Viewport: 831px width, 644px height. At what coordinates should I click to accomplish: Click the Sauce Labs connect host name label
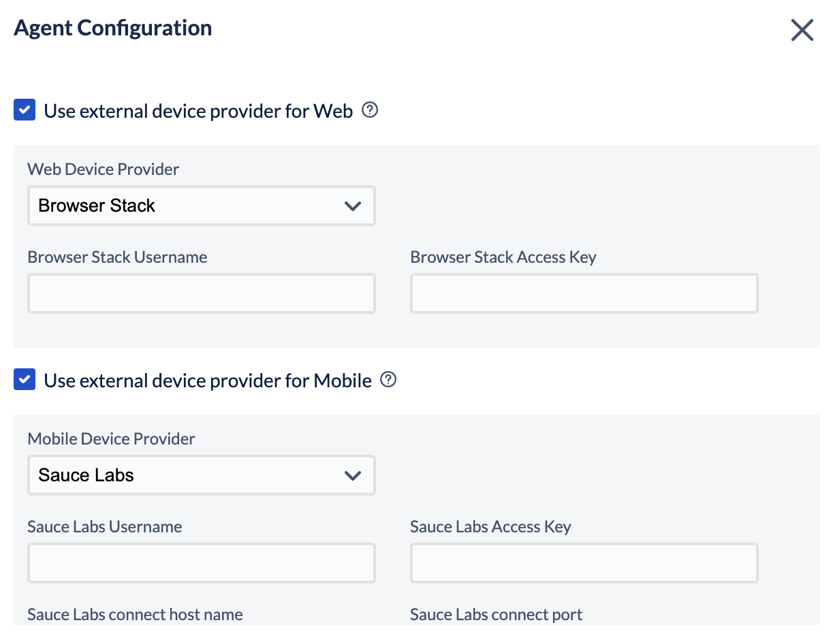tap(134, 614)
